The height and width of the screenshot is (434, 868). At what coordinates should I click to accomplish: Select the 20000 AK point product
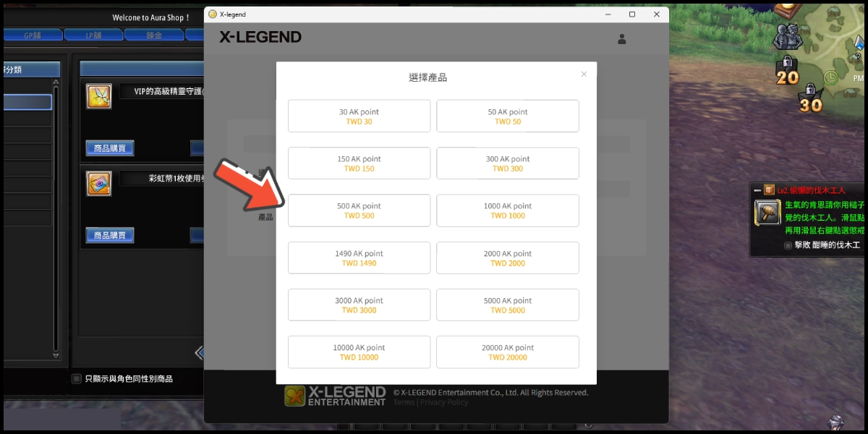tap(508, 352)
